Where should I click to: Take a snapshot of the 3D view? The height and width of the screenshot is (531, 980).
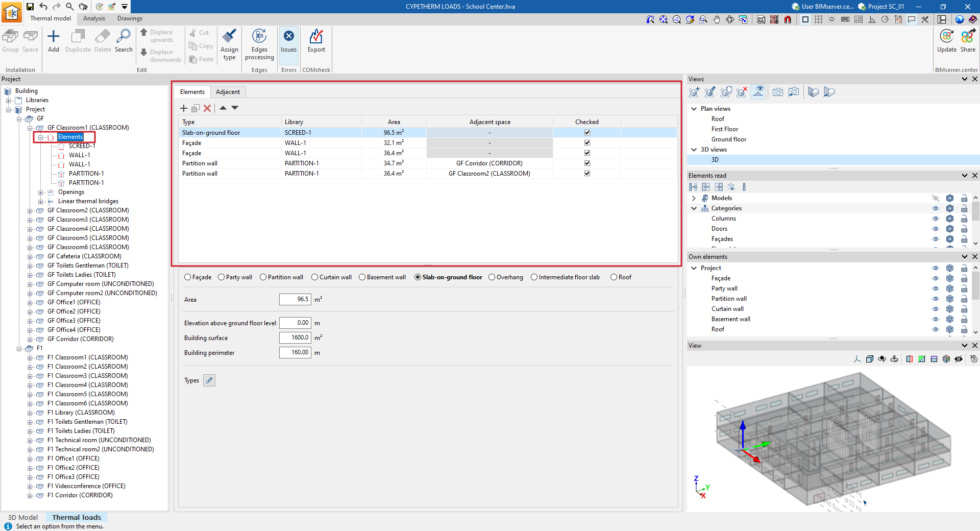[777, 92]
